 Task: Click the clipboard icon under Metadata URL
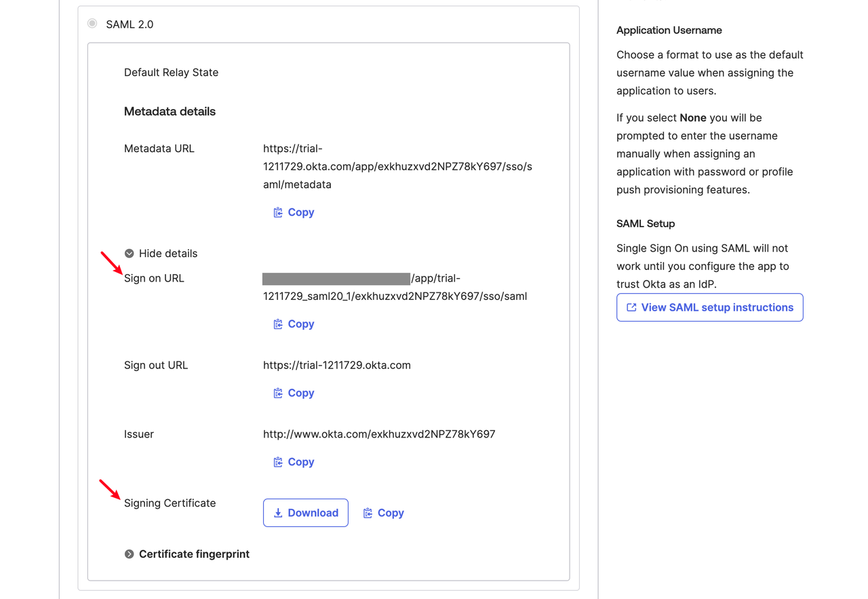pos(278,213)
